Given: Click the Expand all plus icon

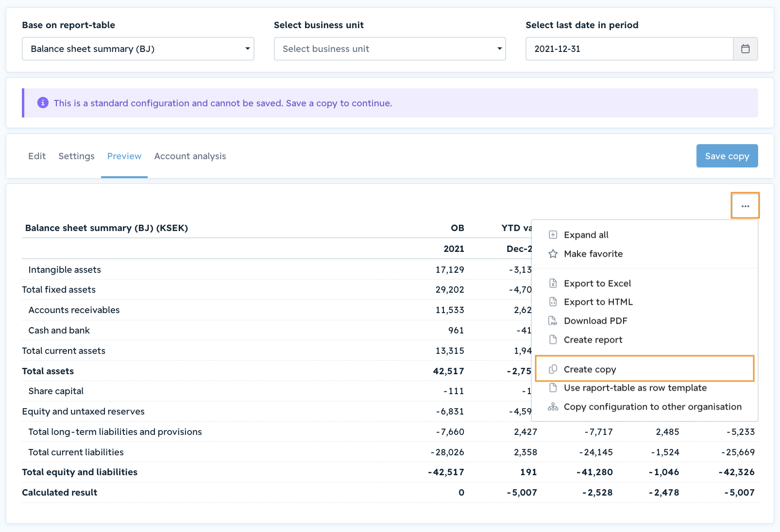Looking at the screenshot, I should pos(553,235).
